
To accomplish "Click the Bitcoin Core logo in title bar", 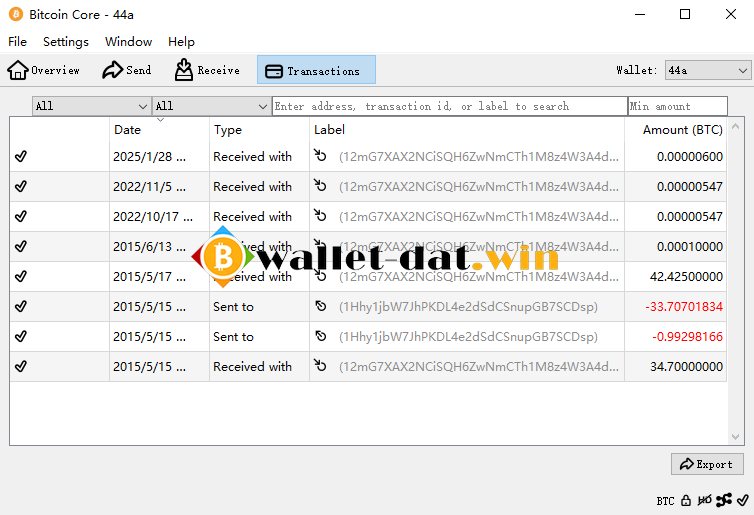I will click(x=16, y=14).
